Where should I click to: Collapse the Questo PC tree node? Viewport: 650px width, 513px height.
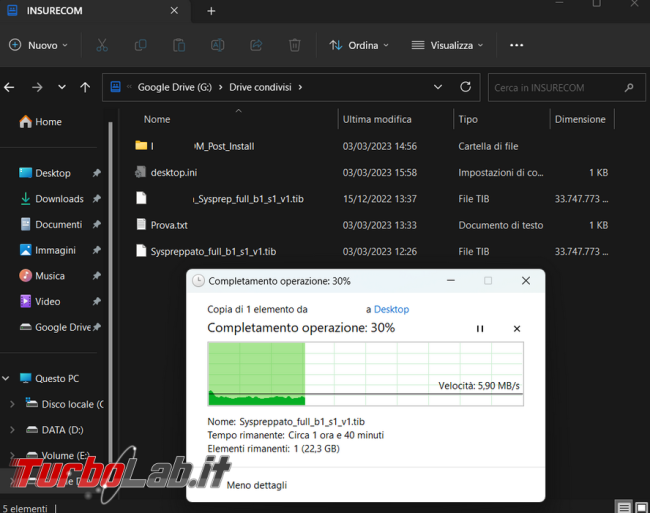click(x=6, y=378)
